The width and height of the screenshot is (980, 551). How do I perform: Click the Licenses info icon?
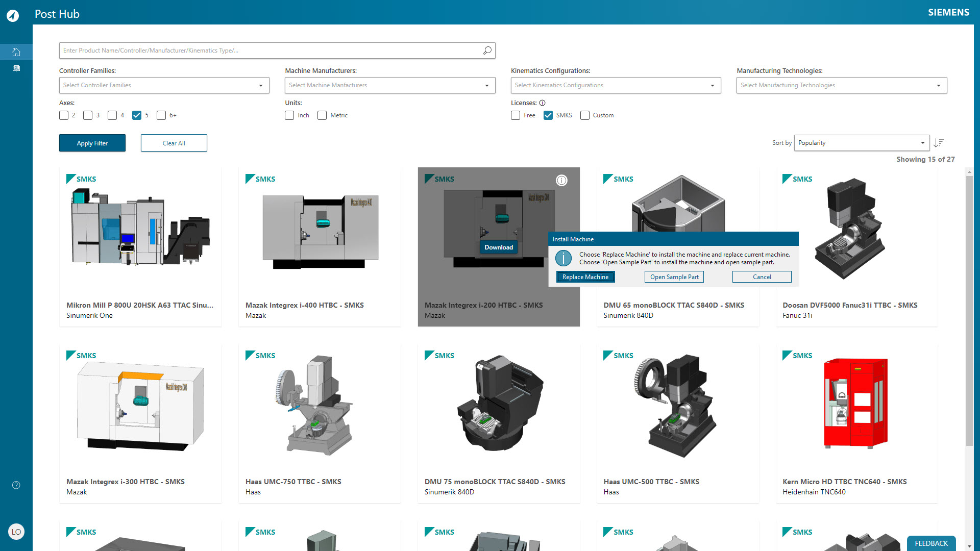coord(543,103)
